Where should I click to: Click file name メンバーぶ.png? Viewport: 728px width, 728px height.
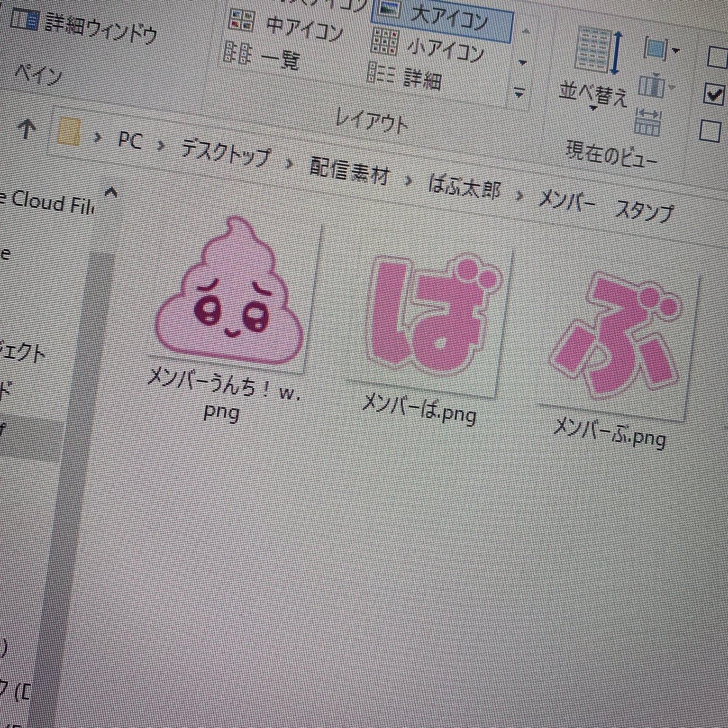[x=609, y=431]
